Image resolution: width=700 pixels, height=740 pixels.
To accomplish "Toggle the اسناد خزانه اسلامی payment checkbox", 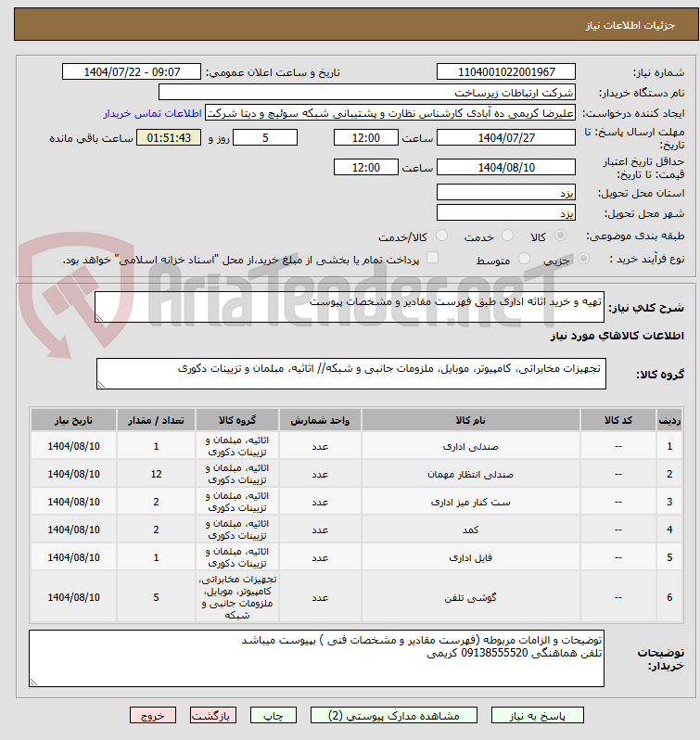I will click(x=432, y=257).
